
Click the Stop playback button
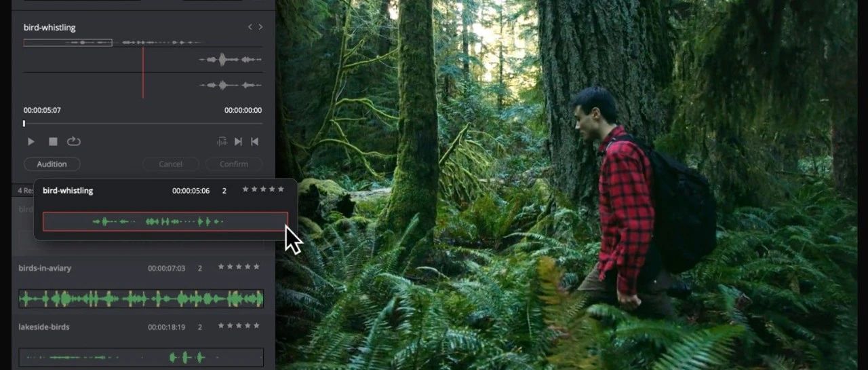tap(53, 141)
